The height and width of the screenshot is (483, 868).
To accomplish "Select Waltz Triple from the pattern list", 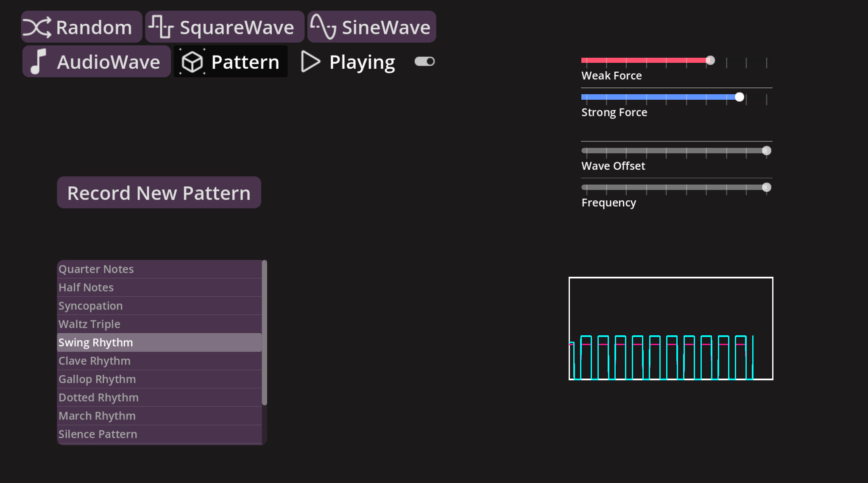I will [x=159, y=324].
